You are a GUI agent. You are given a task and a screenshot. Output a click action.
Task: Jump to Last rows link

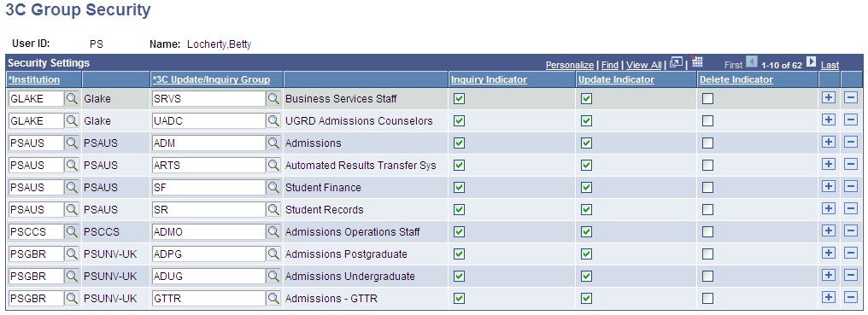(x=830, y=66)
